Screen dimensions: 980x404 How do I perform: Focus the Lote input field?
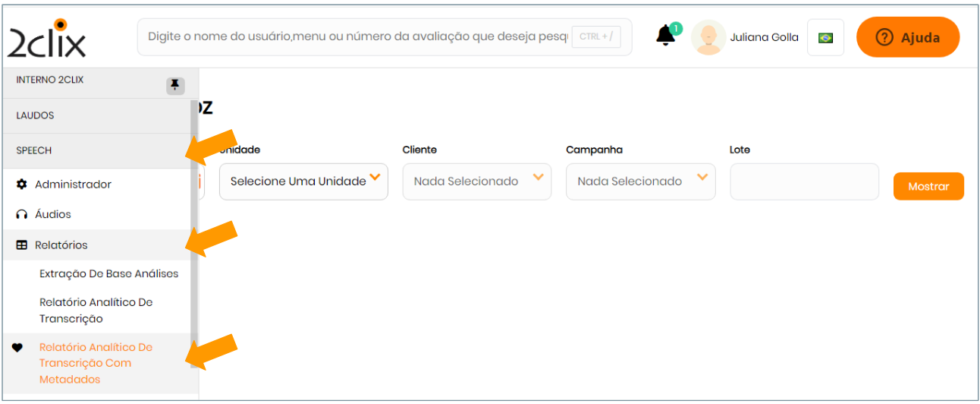[804, 181]
